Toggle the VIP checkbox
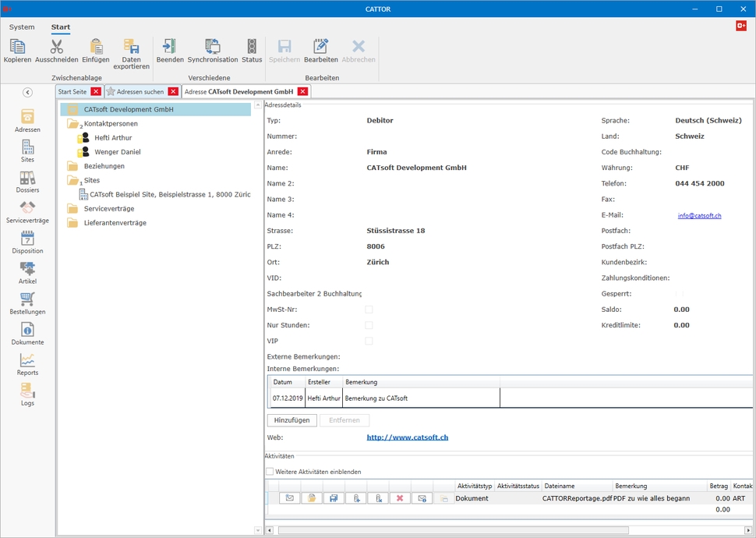 click(369, 341)
